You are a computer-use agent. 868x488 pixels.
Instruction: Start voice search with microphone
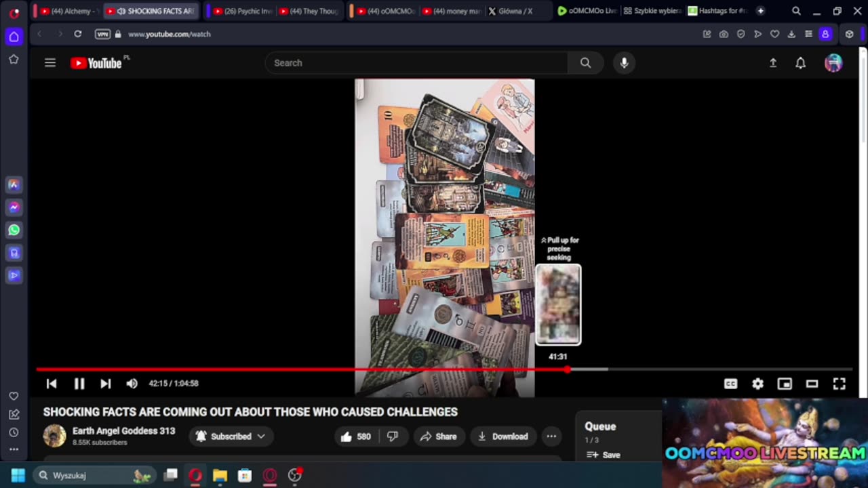[625, 63]
